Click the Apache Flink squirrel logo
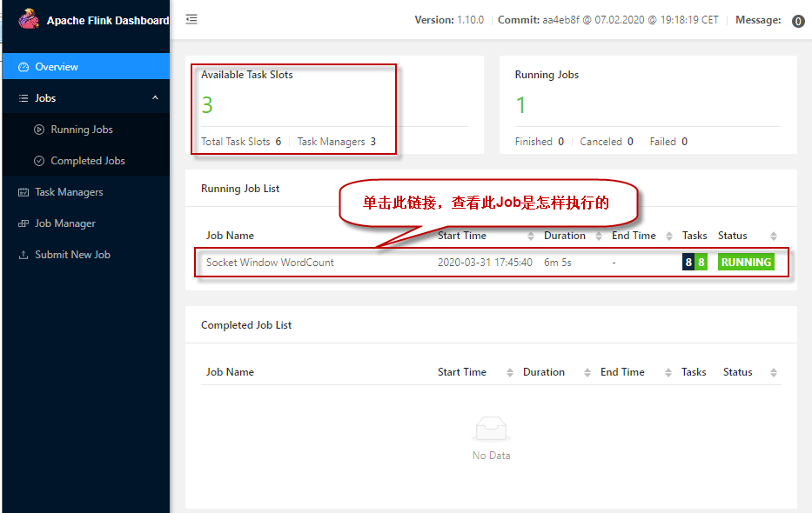The height and width of the screenshot is (513, 812). (x=29, y=18)
